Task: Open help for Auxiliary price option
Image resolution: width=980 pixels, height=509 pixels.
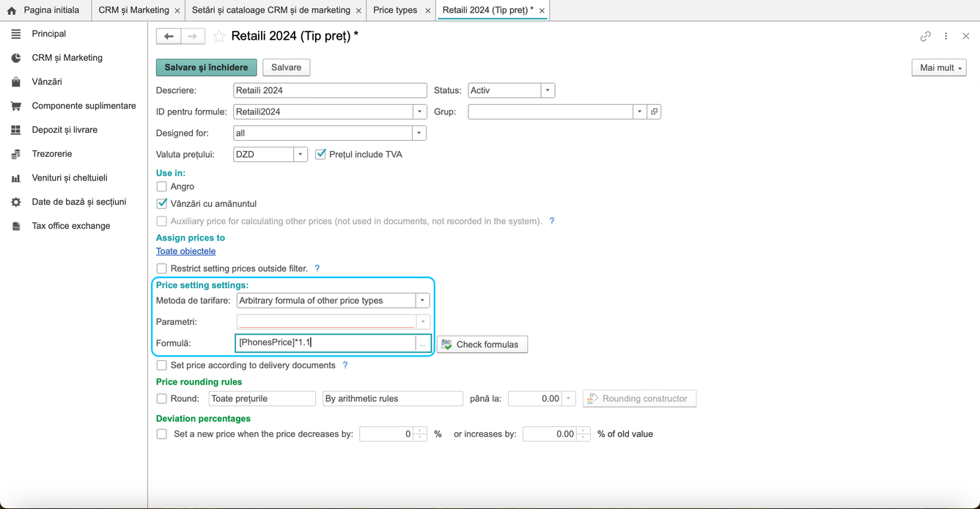Action: point(552,221)
